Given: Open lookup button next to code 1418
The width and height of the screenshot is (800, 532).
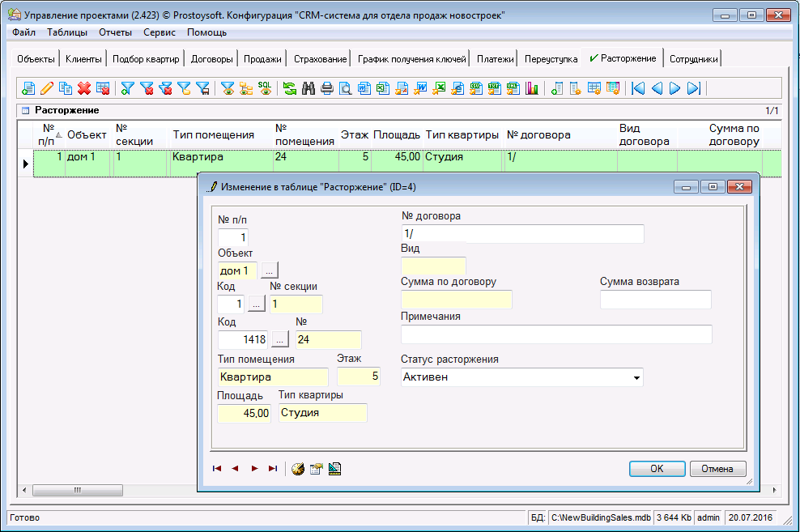Looking at the screenshot, I should (x=279, y=340).
